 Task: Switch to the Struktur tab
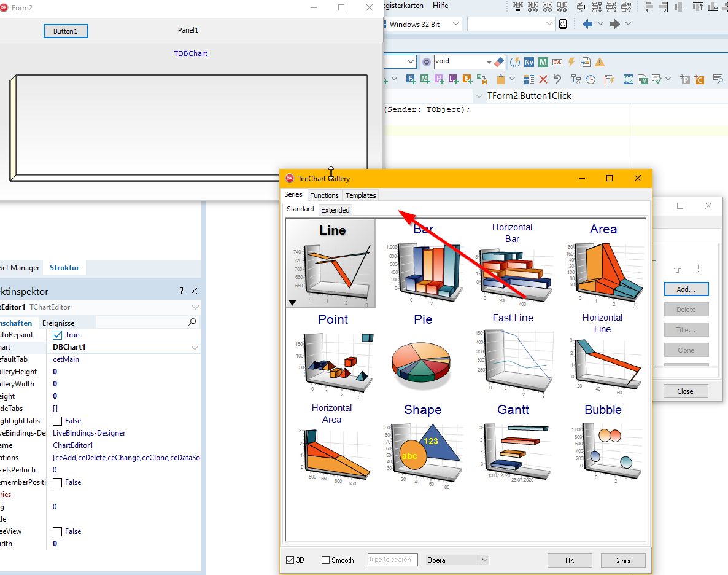tap(64, 268)
